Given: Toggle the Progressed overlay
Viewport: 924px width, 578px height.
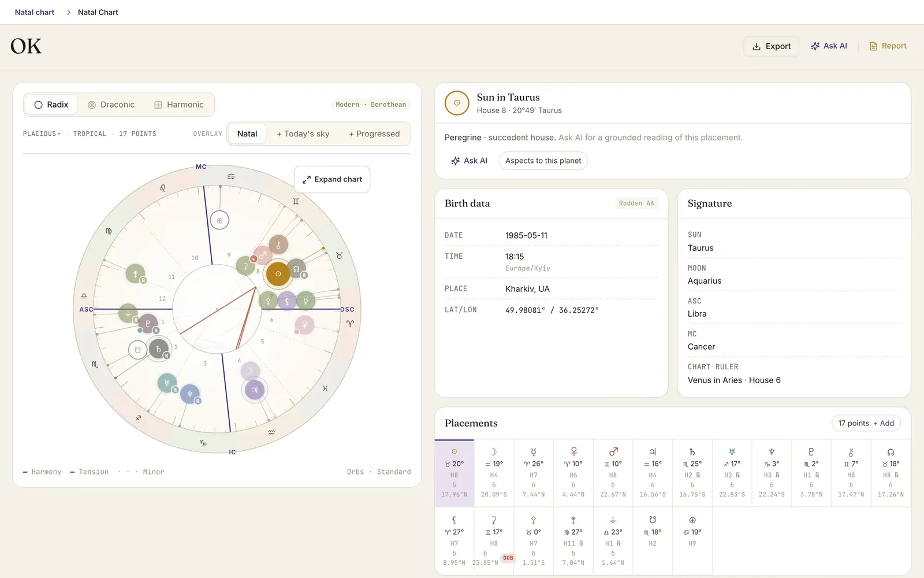Looking at the screenshot, I should [374, 134].
